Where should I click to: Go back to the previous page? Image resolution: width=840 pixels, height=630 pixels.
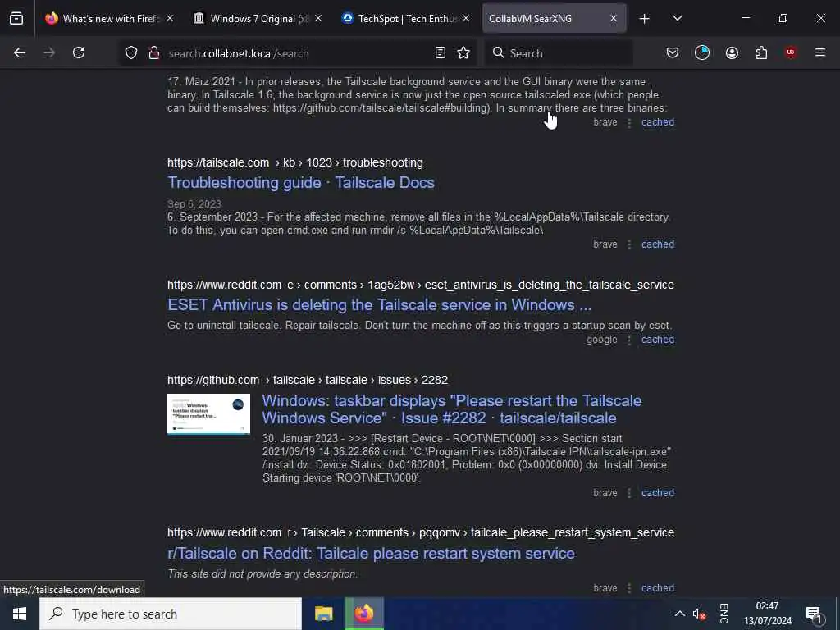(x=20, y=52)
